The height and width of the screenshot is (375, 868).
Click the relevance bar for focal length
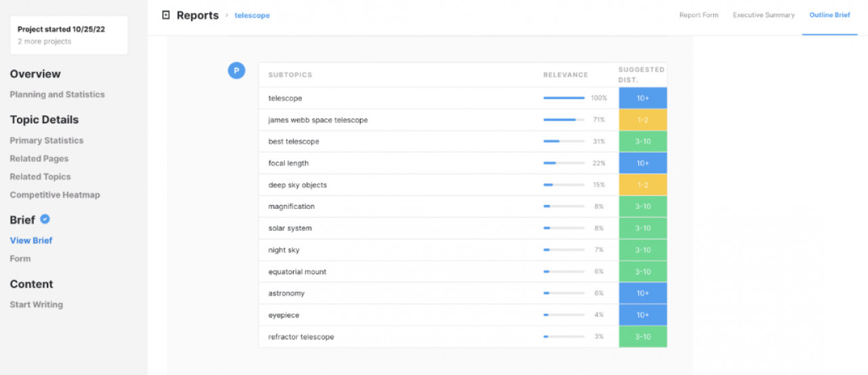click(564, 163)
